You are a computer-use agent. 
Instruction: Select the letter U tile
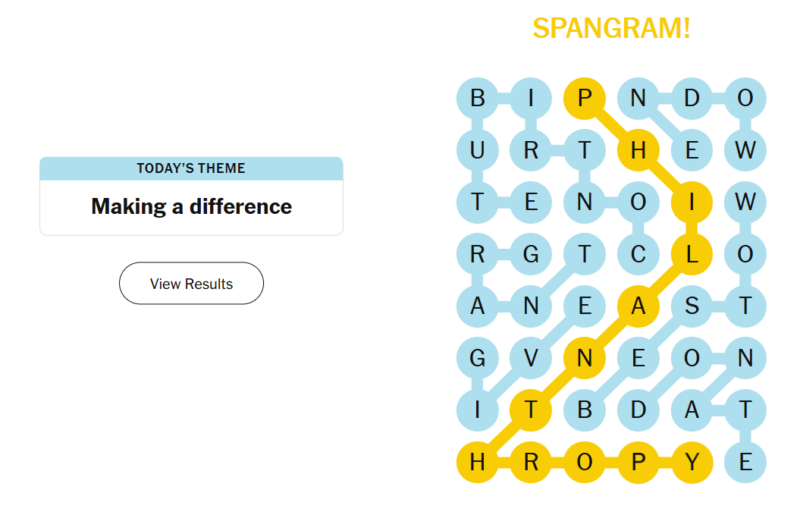click(477, 150)
